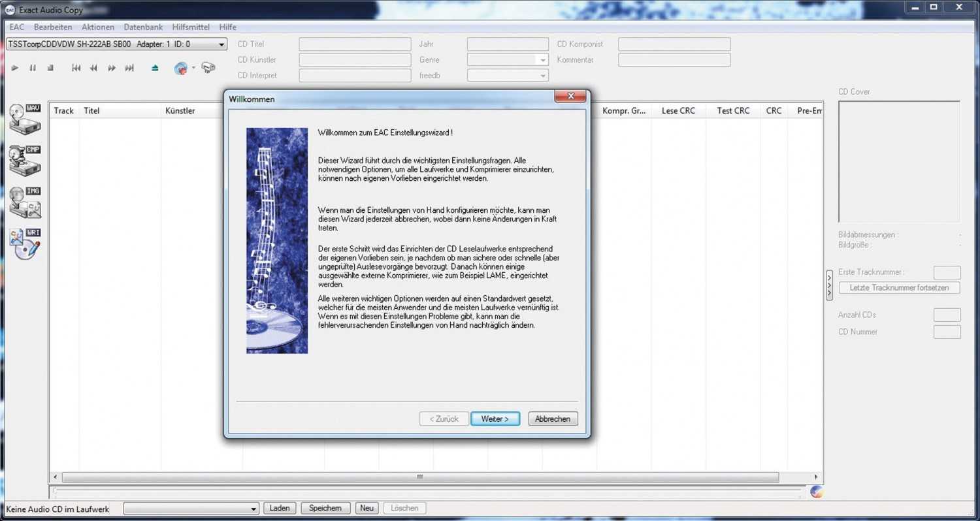Click the Laden button
The height and width of the screenshot is (521, 980).
(x=280, y=508)
